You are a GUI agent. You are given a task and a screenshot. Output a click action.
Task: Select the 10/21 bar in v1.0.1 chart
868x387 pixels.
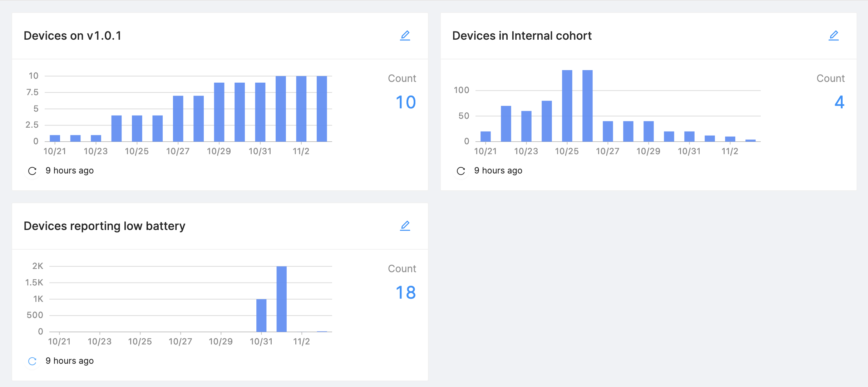(55, 138)
